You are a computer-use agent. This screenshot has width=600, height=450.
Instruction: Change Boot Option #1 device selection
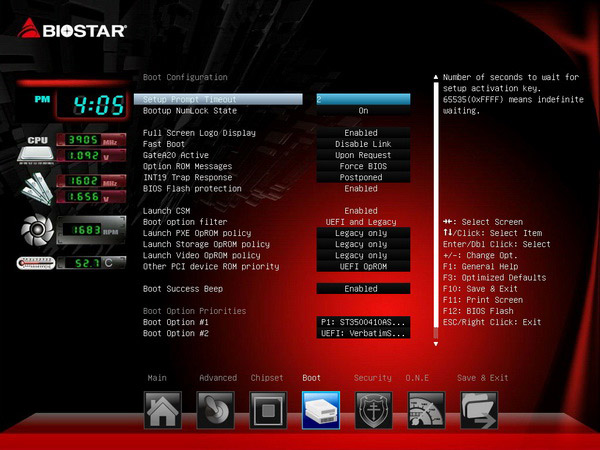coord(363,322)
